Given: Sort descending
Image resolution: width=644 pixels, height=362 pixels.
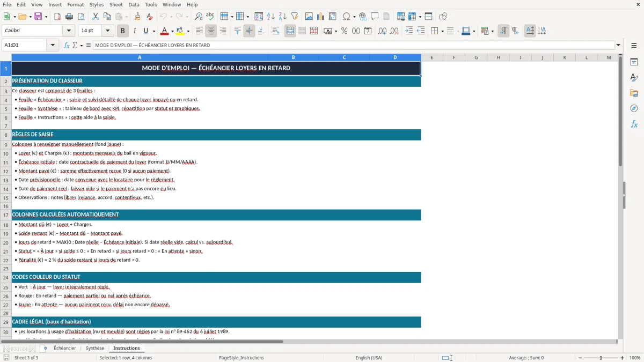Looking at the screenshot, I should point(283,17).
